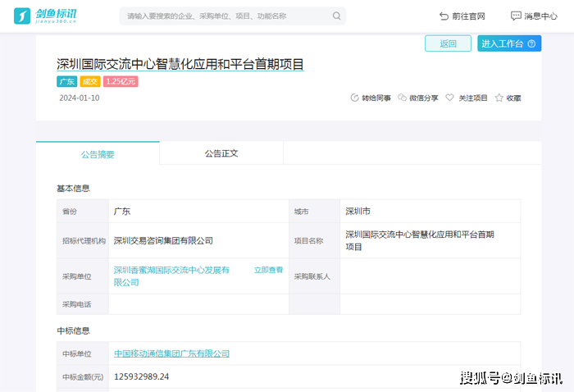
Task: Click the bid amount 125932989.24
Action: click(x=142, y=376)
